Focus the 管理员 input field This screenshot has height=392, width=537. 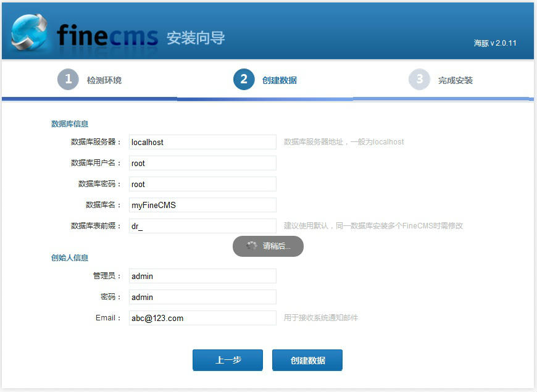[x=202, y=276]
